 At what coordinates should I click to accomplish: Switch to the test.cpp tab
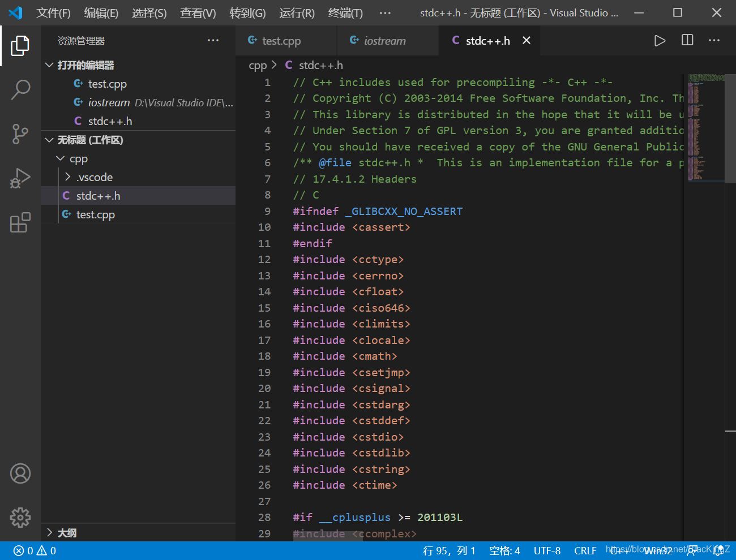pos(281,40)
